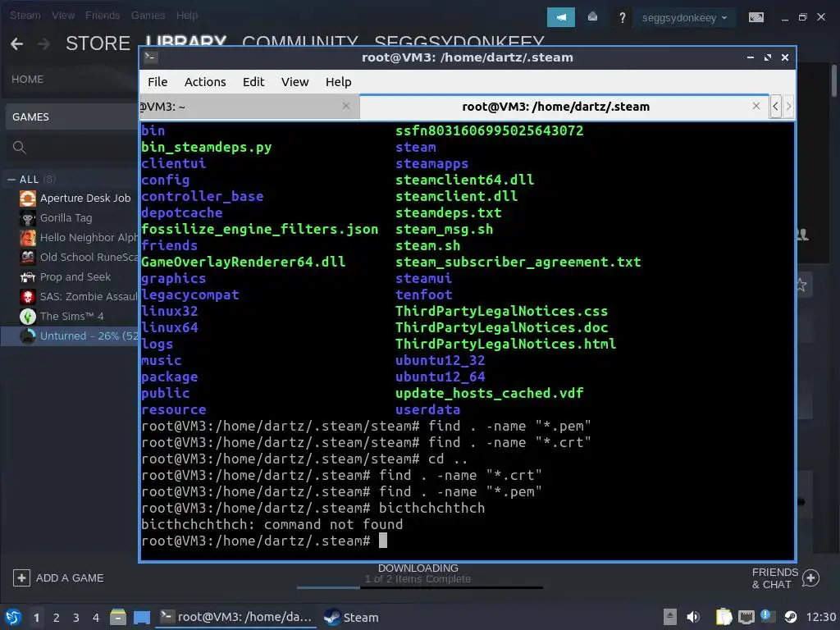Click the volume speaker tray icon

693,617
